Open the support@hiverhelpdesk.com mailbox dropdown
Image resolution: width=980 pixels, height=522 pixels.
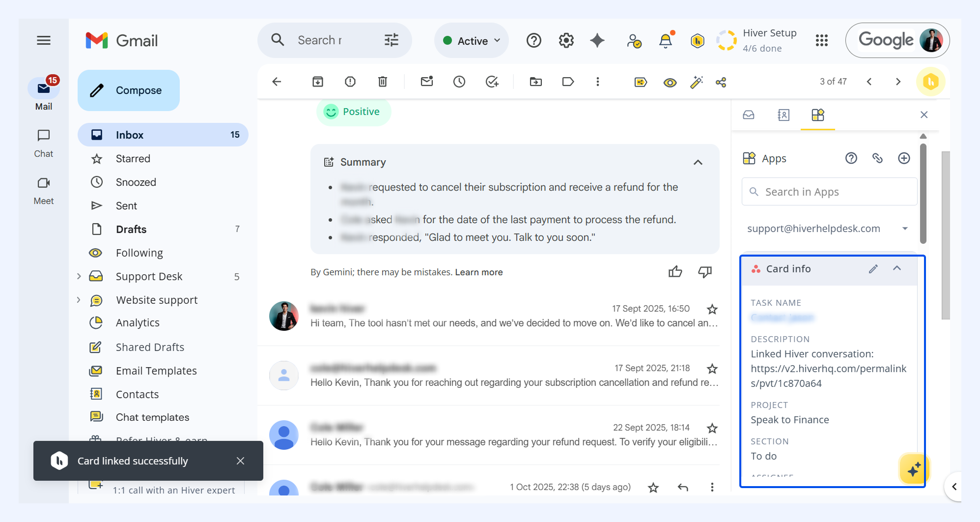(828, 229)
